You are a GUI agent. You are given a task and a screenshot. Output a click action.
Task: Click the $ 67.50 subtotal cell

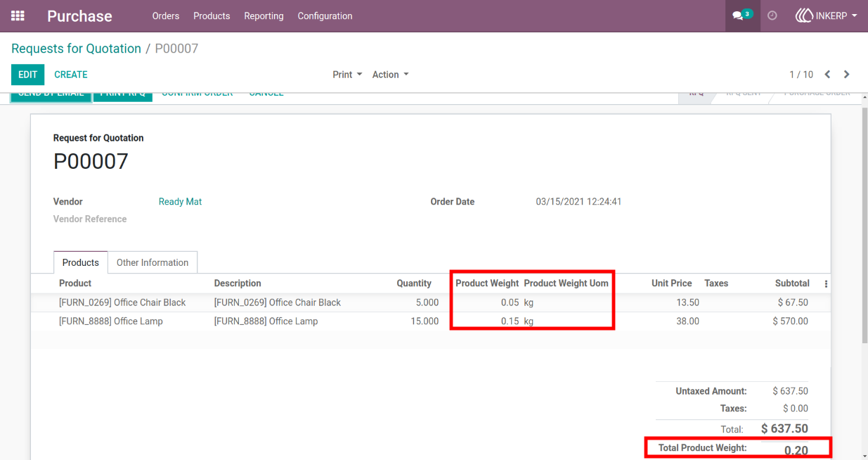[793, 302]
